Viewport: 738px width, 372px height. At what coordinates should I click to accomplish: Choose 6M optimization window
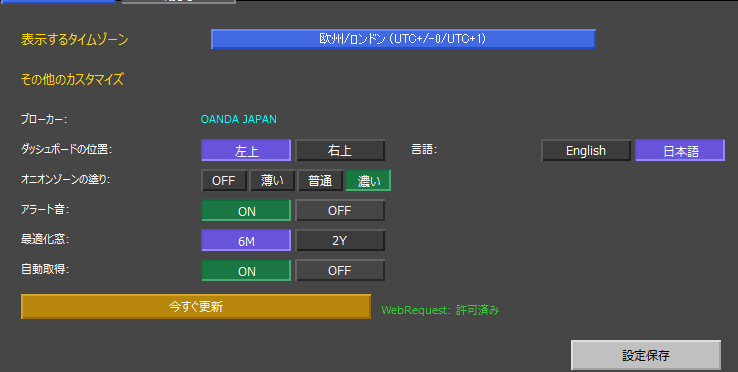(x=246, y=241)
